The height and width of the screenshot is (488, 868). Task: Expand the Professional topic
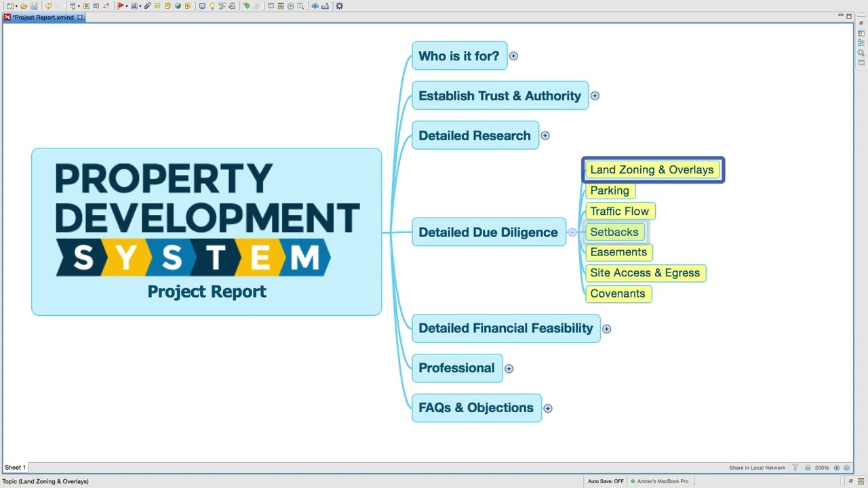pyautogui.click(x=509, y=368)
